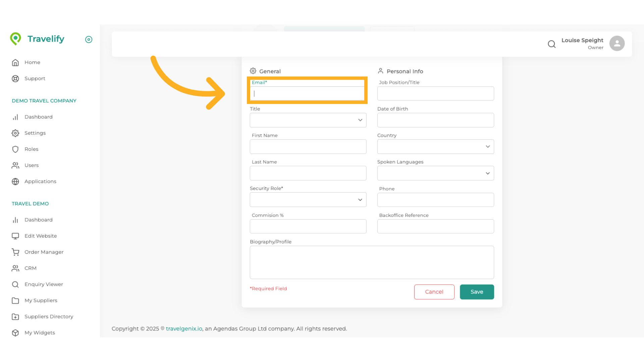Click the search magnifier icon
The height and width of the screenshot is (362, 644).
(x=551, y=44)
